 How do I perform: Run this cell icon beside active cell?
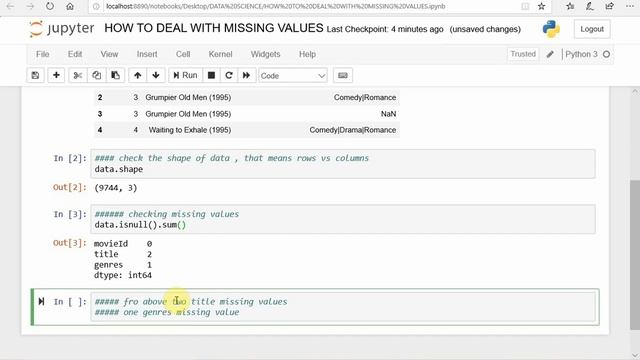tap(41, 301)
